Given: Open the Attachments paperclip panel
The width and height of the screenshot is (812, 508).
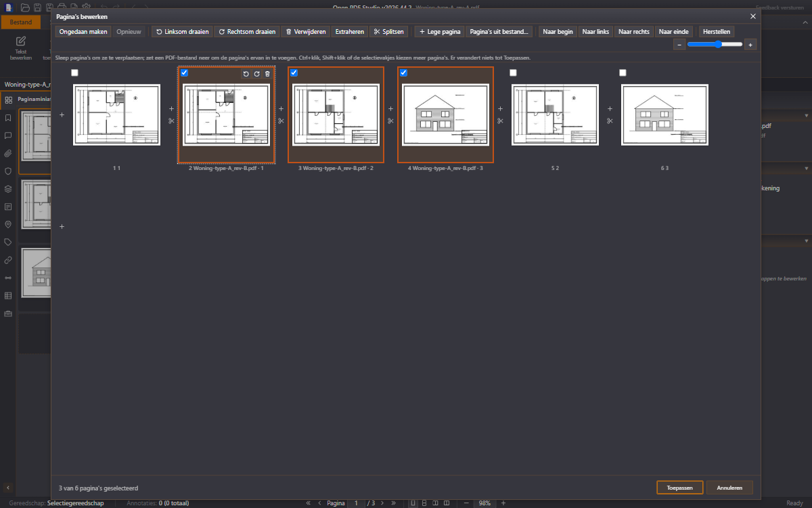Looking at the screenshot, I should pos(8,153).
